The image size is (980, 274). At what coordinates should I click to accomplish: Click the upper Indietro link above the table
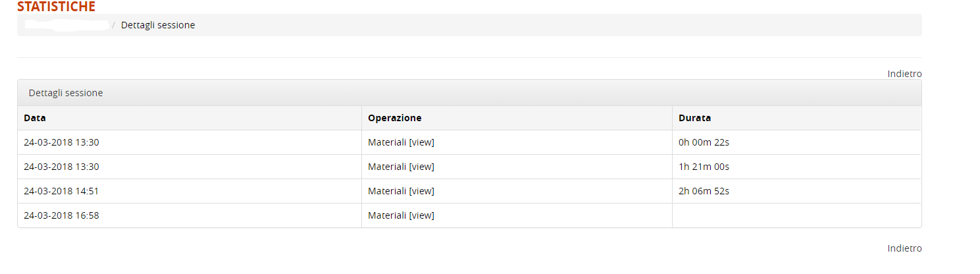tap(904, 74)
